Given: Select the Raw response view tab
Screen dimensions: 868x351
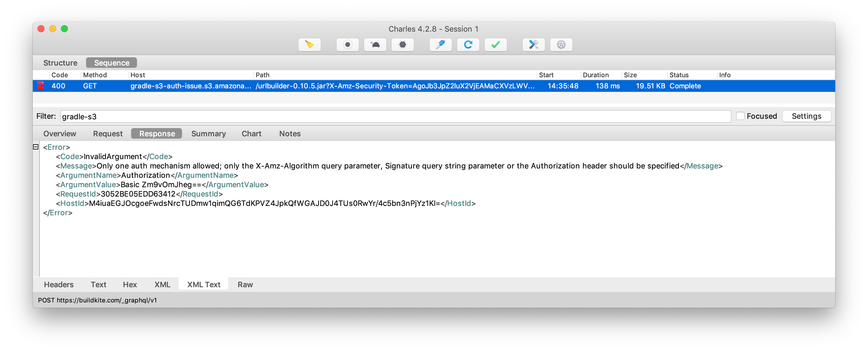Looking at the screenshot, I should 245,285.
